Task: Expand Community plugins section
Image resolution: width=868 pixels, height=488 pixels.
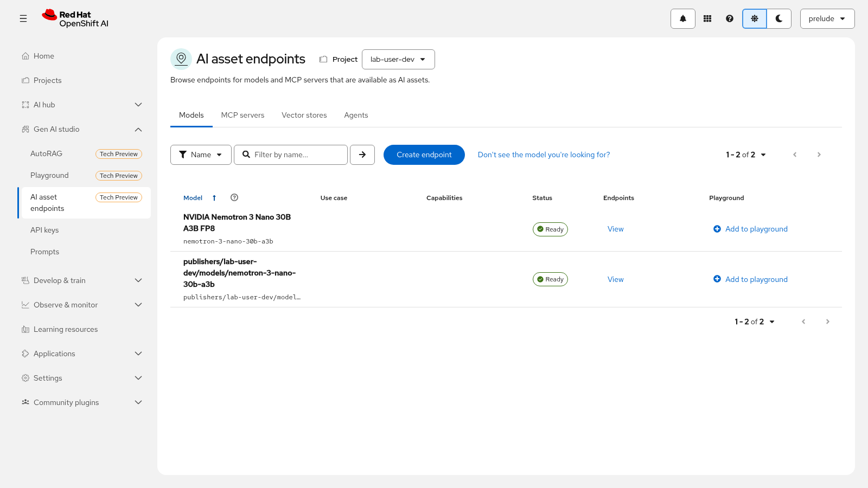Action: click(84, 402)
